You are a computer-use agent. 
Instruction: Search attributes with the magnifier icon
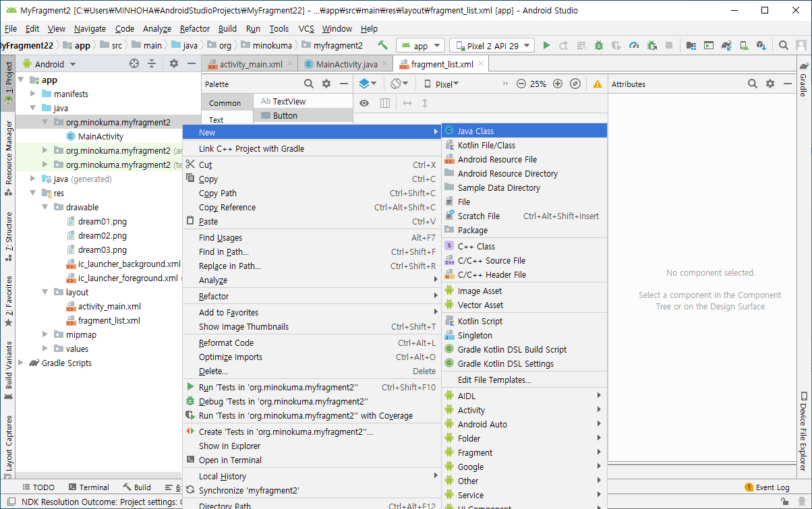[x=753, y=84]
